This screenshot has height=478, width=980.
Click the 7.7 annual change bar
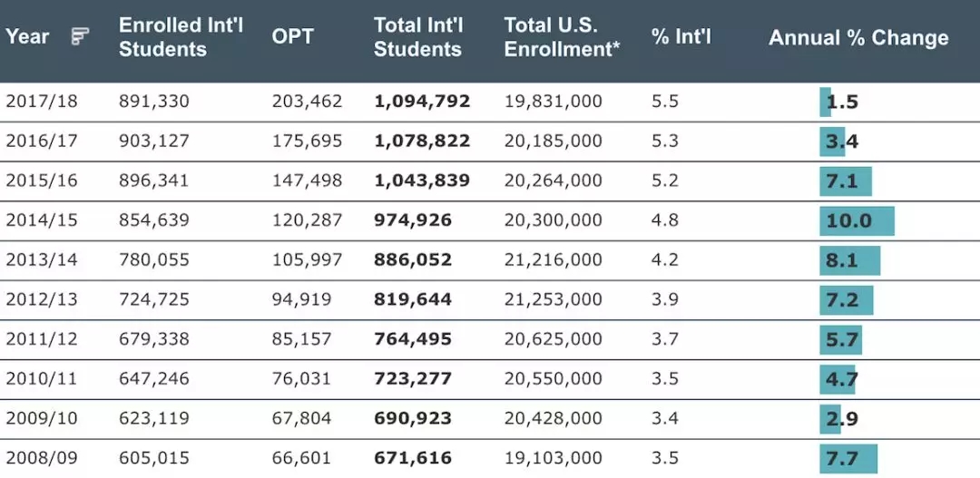click(848, 458)
